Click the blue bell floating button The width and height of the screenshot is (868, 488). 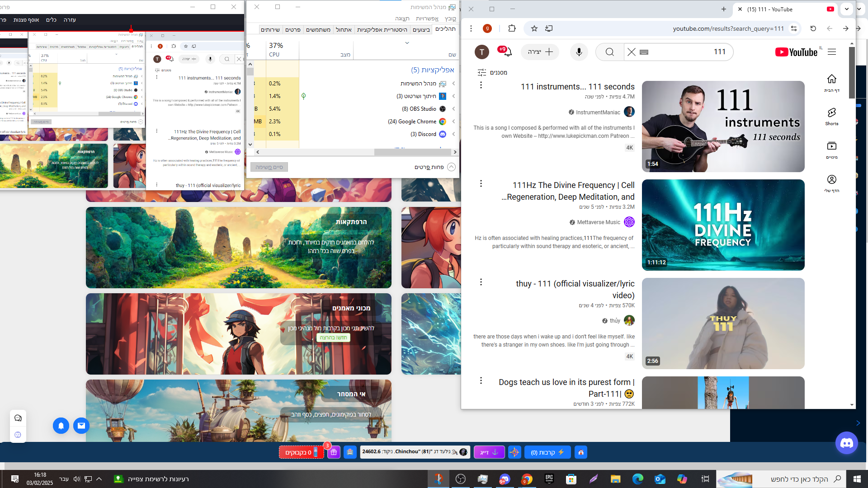tap(61, 426)
